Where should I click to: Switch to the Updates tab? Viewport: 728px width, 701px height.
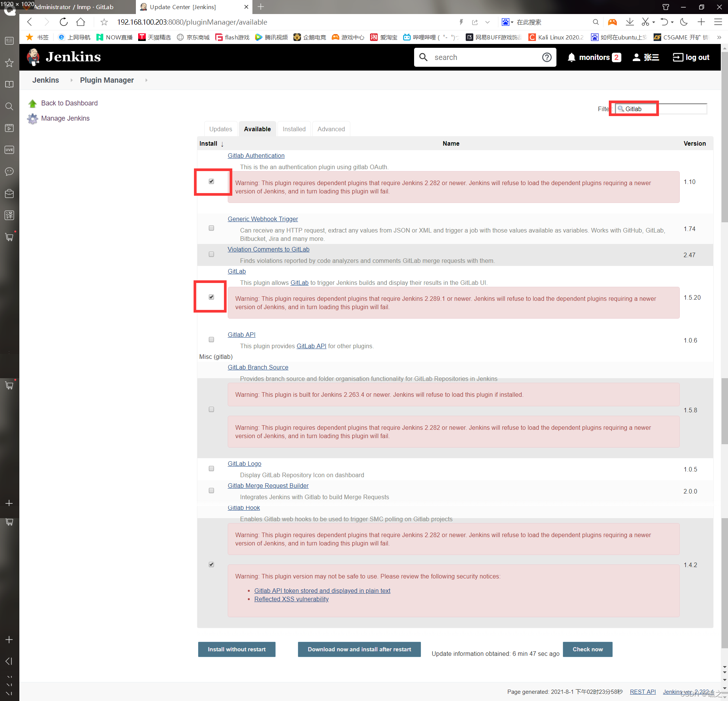tap(221, 129)
